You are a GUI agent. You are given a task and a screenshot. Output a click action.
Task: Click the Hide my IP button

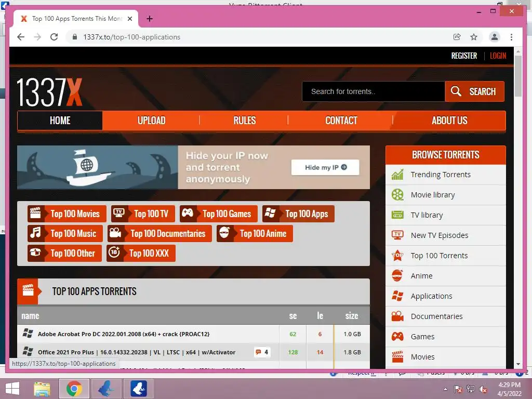pyautogui.click(x=325, y=167)
